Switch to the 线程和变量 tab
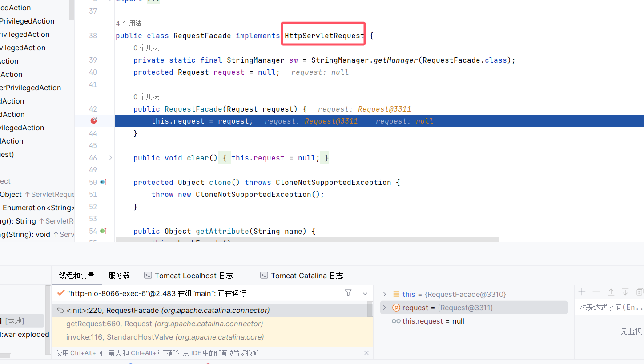 pyautogui.click(x=76, y=276)
